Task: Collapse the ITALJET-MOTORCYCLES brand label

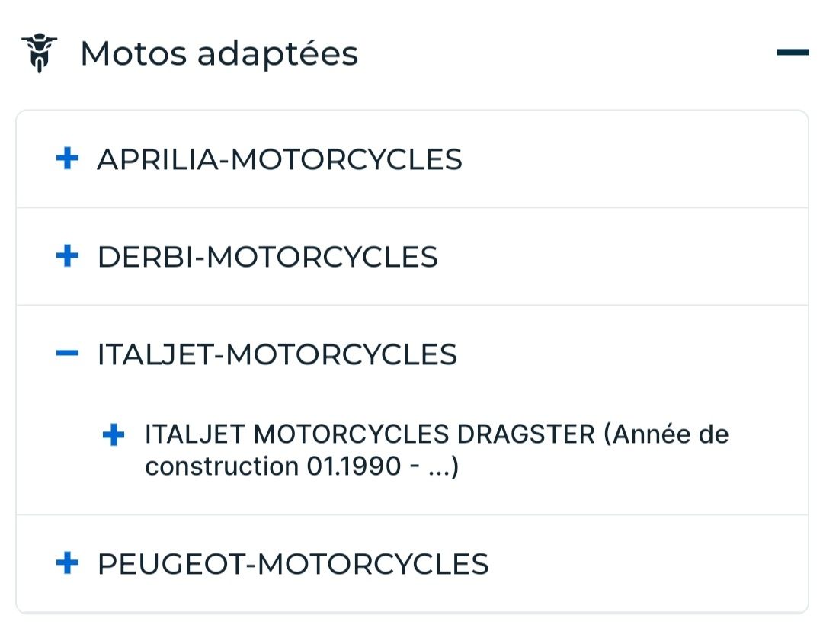Action: (277, 354)
